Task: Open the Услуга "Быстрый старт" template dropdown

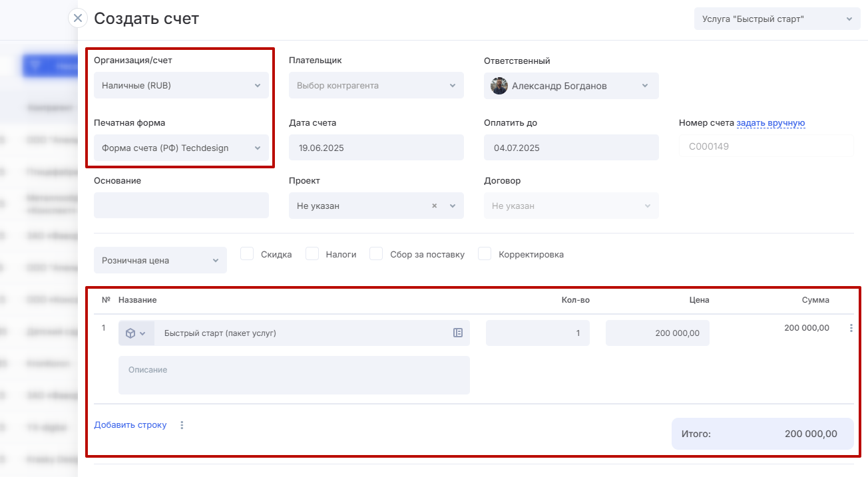Action: [776, 19]
